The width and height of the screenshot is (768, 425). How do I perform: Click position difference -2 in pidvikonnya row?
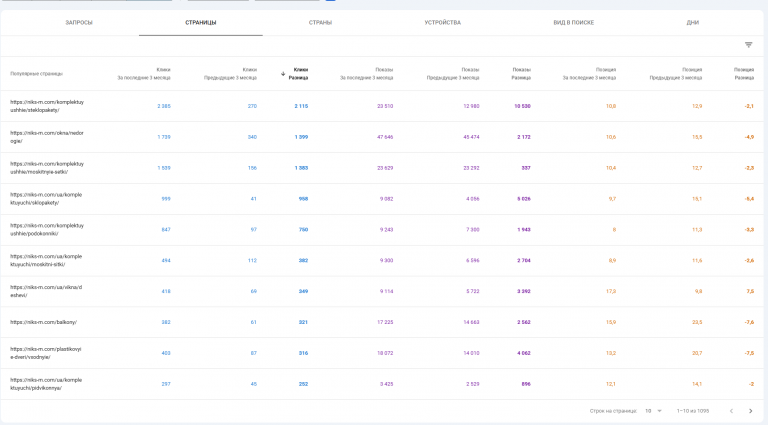(751, 384)
